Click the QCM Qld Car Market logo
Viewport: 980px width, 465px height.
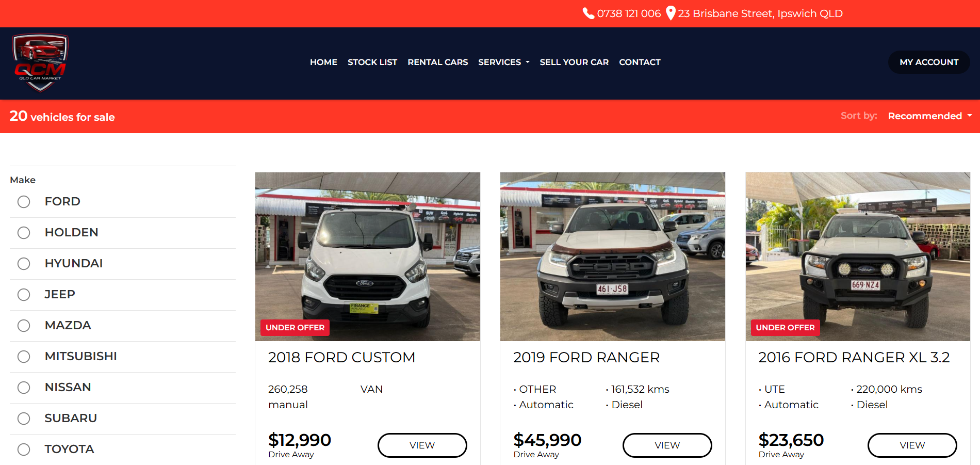(40, 63)
